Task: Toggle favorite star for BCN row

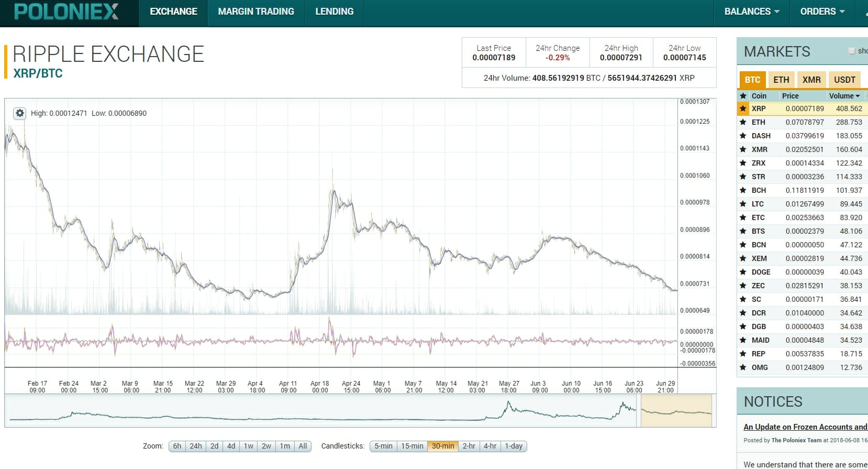Action: pyautogui.click(x=743, y=245)
